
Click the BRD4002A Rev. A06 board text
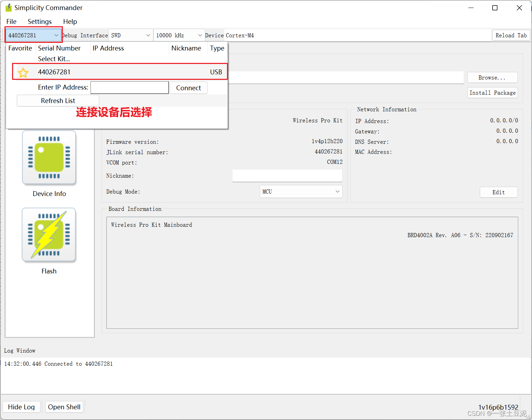460,235
